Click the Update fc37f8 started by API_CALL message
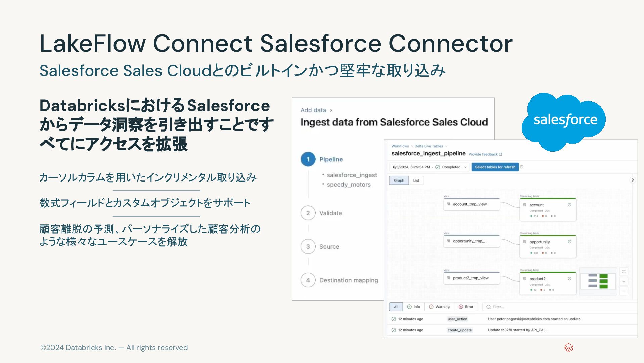Screen dimensions: 644x363 (x=518, y=330)
